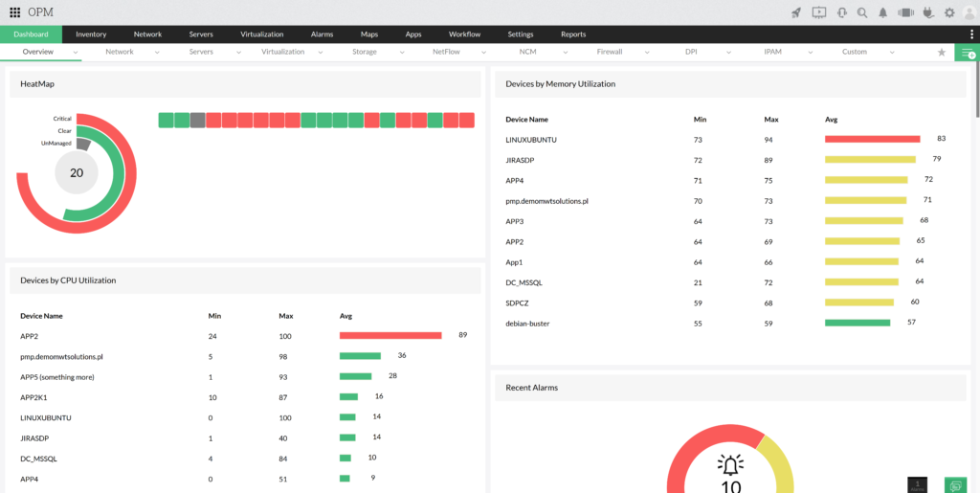Viewport: 980px width, 493px height.
Task: Expand the Custom dashboard dropdown arrow
Action: 895,52
